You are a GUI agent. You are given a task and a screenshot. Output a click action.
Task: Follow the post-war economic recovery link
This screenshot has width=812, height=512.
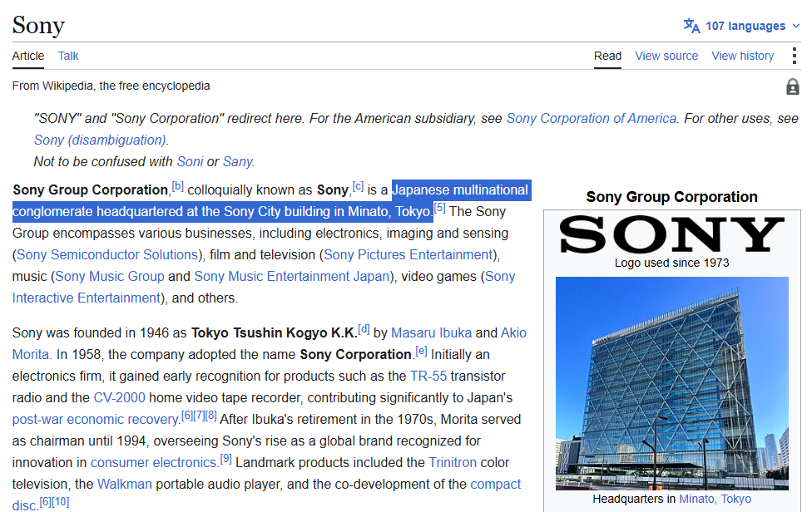tap(96, 420)
